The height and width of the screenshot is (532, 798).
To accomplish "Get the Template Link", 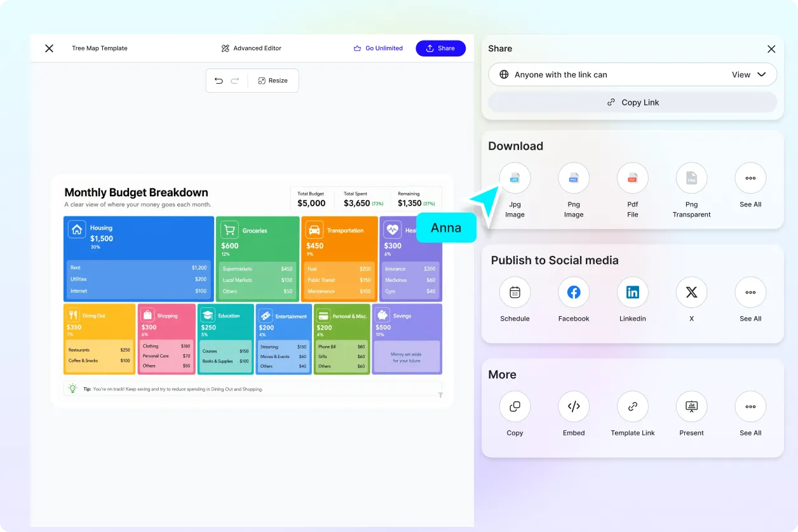I will (x=633, y=407).
